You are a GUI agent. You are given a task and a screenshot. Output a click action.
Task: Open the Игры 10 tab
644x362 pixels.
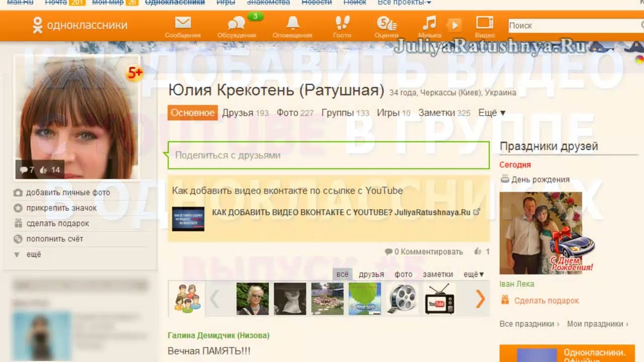[x=393, y=113]
